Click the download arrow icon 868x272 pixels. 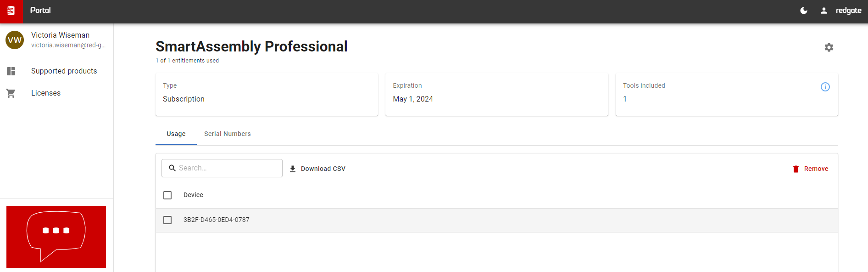pyautogui.click(x=293, y=169)
